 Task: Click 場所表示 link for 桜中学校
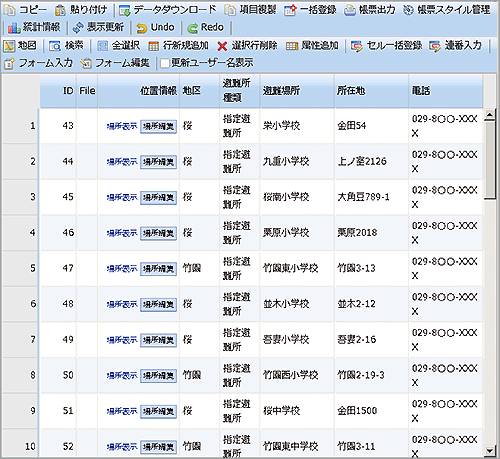tap(122, 411)
